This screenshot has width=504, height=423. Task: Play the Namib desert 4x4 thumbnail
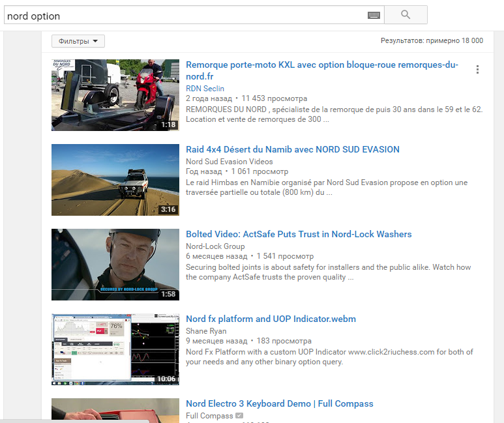115,180
